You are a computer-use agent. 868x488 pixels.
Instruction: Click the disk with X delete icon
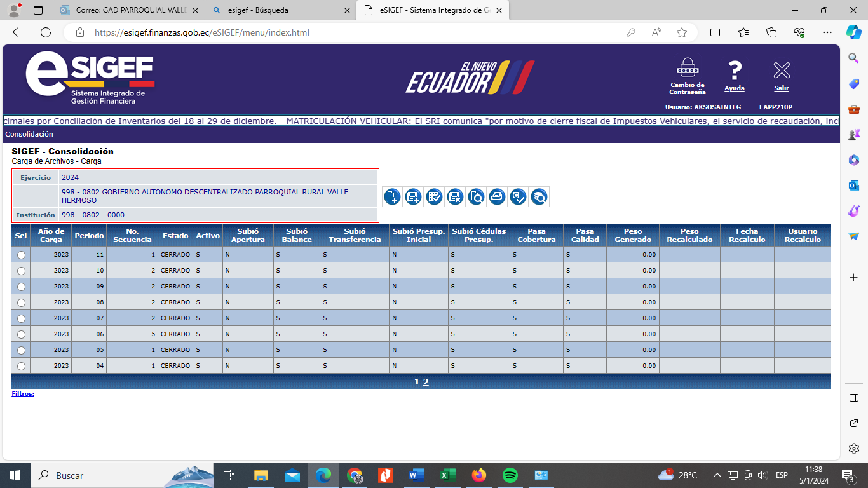pos(455,197)
